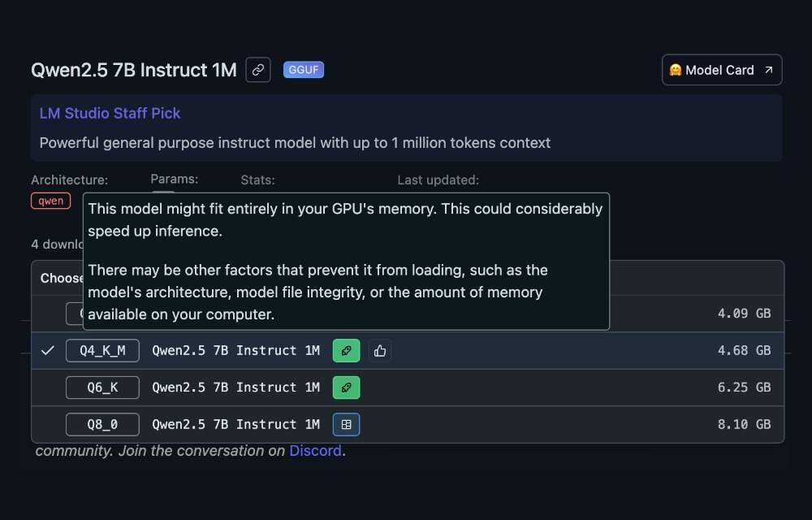Click the Qwen2.5 7B Instruct 1M page title
The width and height of the screenshot is (812, 520).
[134, 70]
